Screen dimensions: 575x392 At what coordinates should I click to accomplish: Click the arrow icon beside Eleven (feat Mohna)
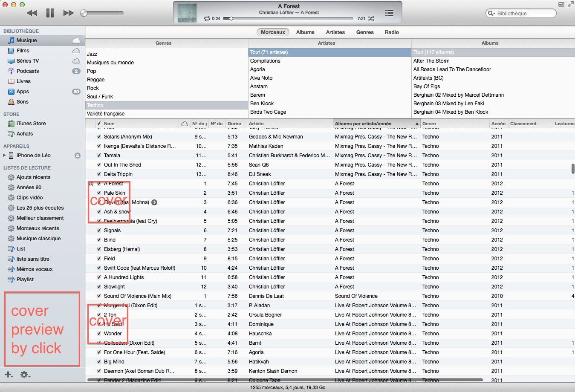(x=154, y=202)
